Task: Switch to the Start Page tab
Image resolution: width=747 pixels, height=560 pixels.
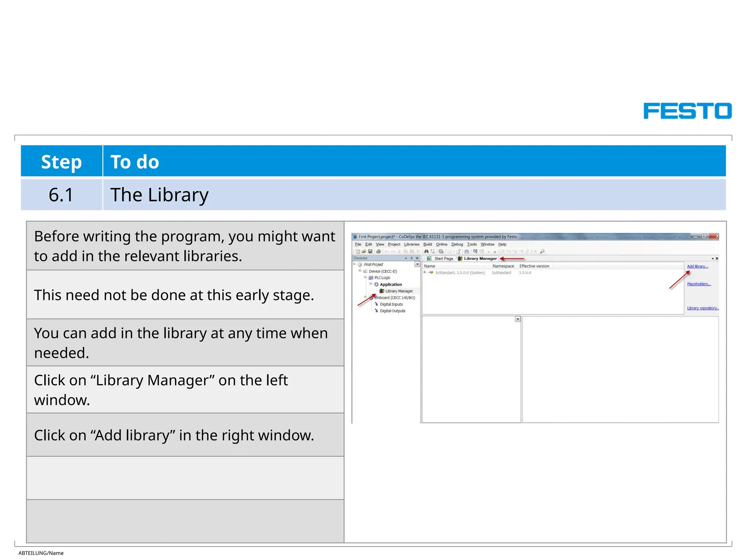Action: tap(440, 258)
